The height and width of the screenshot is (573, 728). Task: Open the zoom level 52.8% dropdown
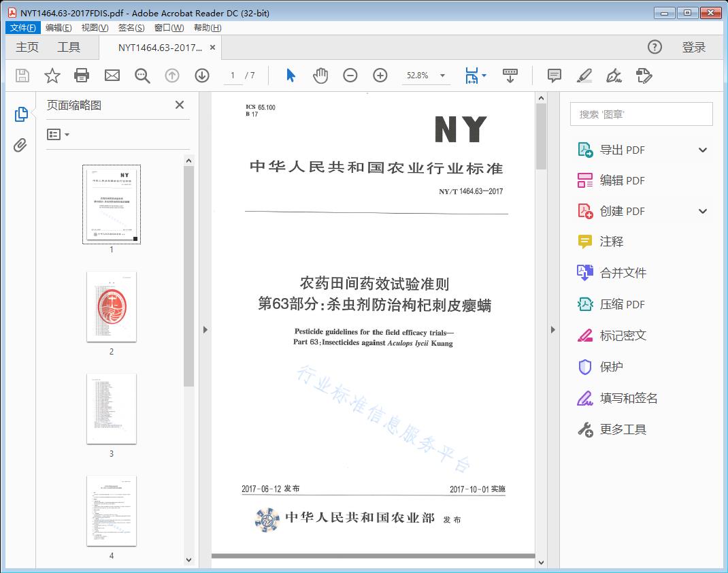[442, 76]
